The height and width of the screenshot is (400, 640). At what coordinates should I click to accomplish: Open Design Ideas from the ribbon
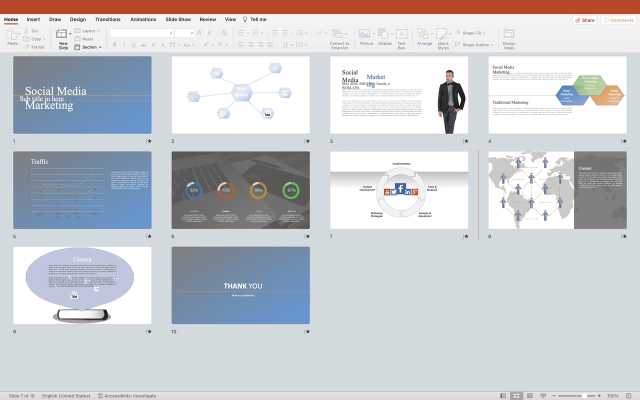click(509, 37)
